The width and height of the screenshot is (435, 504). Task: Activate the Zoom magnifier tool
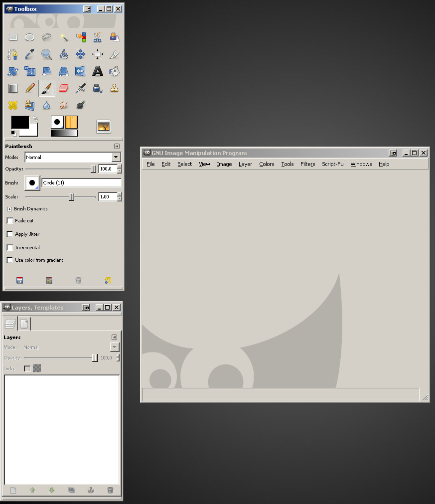coord(47,54)
